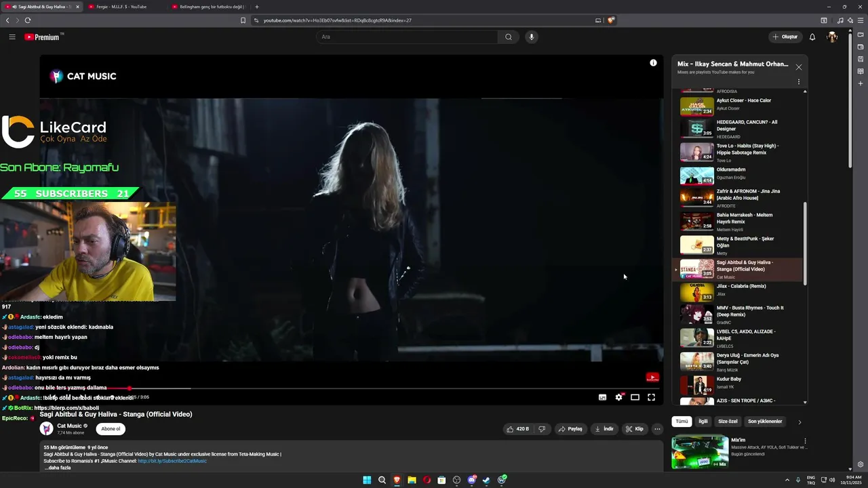This screenshot has height=488, width=868.
Task: Open Brave Shields icon in address bar
Action: click(611, 20)
